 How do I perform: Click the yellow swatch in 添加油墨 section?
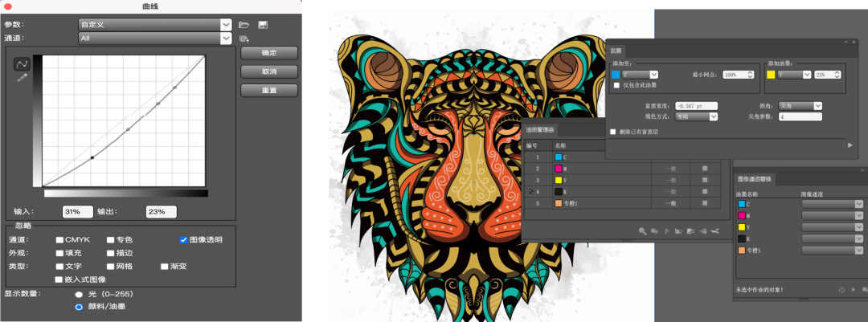[771, 74]
